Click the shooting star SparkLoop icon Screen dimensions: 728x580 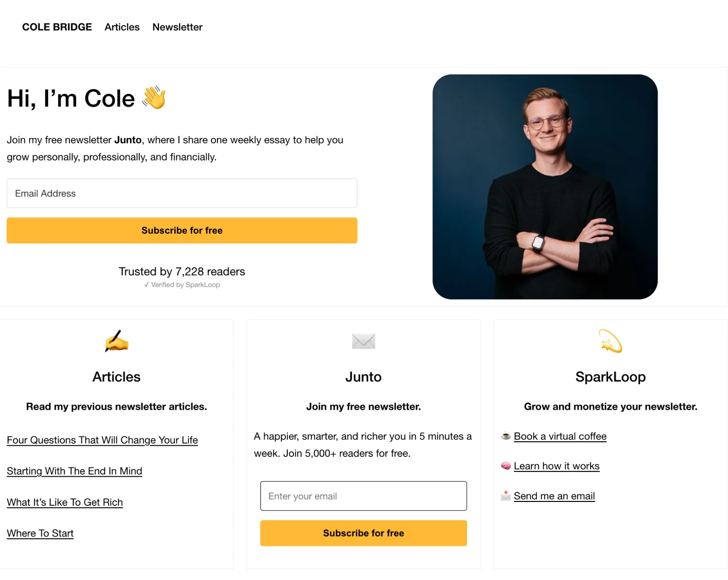pyautogui.click(x=610, y=341)
